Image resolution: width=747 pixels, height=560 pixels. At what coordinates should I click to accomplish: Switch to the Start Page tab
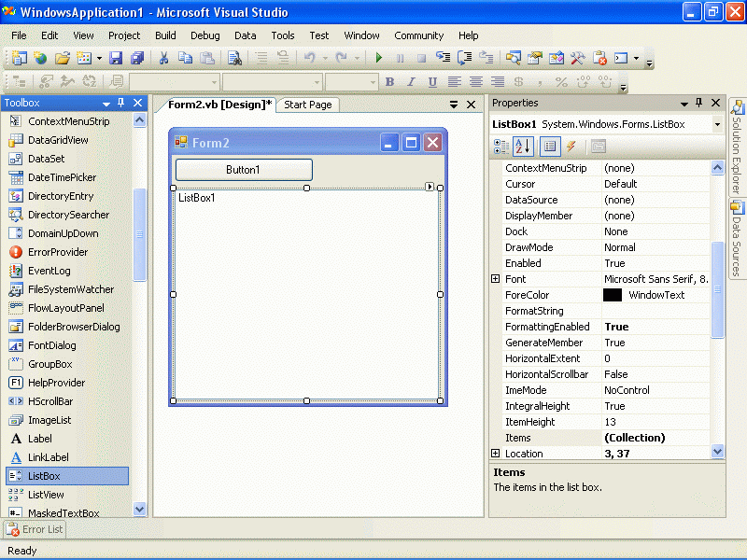(308, 105)
